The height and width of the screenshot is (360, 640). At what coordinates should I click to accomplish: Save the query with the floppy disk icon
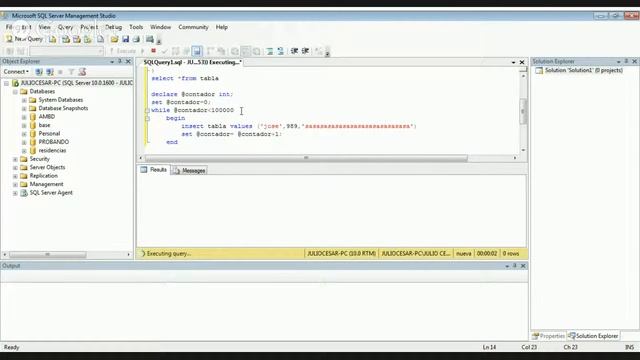(126, 39)
